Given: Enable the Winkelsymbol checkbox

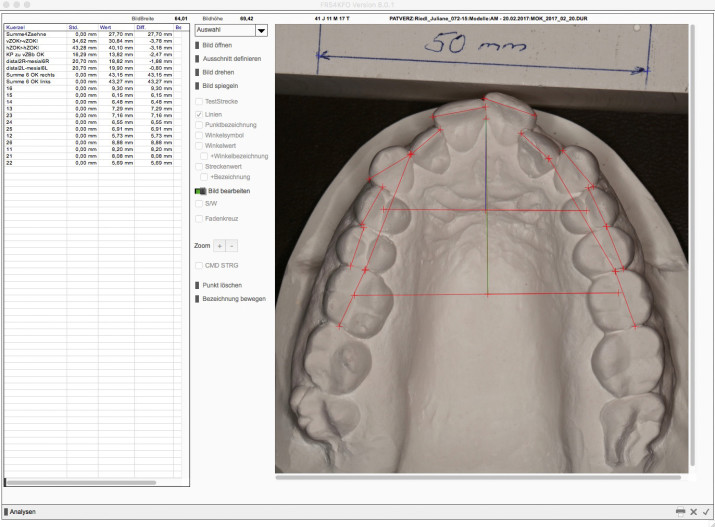Looking at the screenshot, I should (x=199, y=135).
